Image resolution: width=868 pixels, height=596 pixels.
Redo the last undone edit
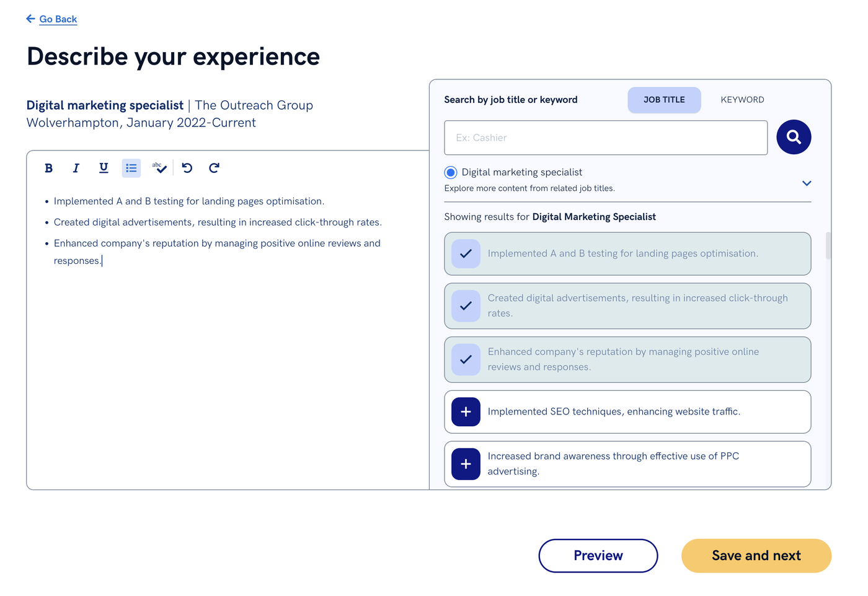point(214,168)
